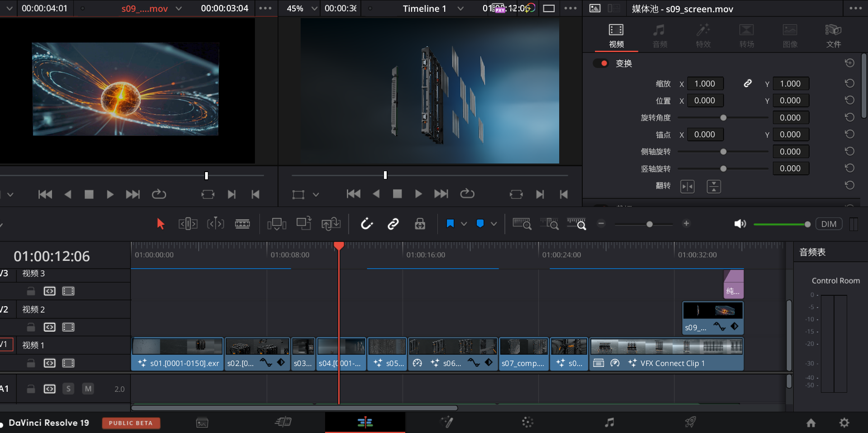This screenshot has width=868, height=433.
Task: Toggle loop playback in timeline viewer
Action: pyautogui.click(x=467, y=194)
